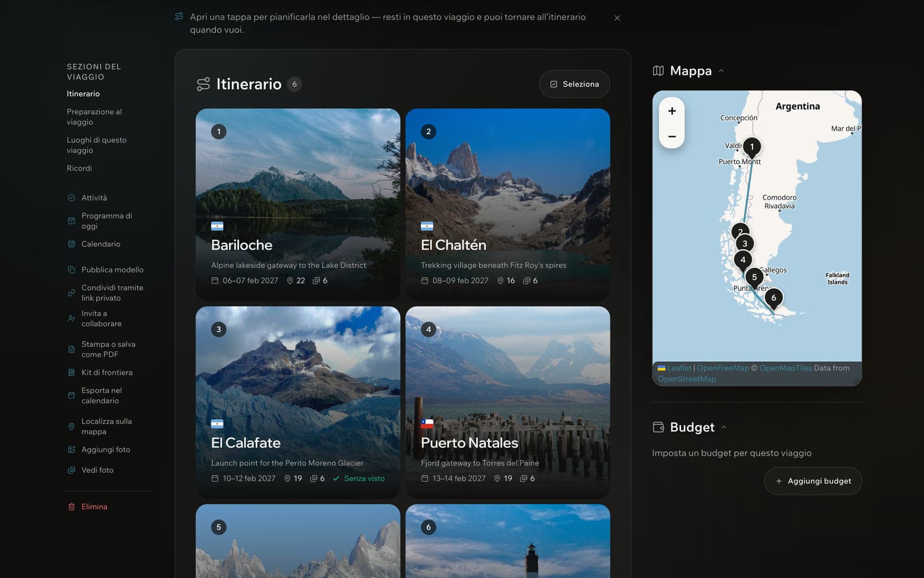
Task: Click map marker number 6
Action: pyautogui.click(x=774, y=298)
